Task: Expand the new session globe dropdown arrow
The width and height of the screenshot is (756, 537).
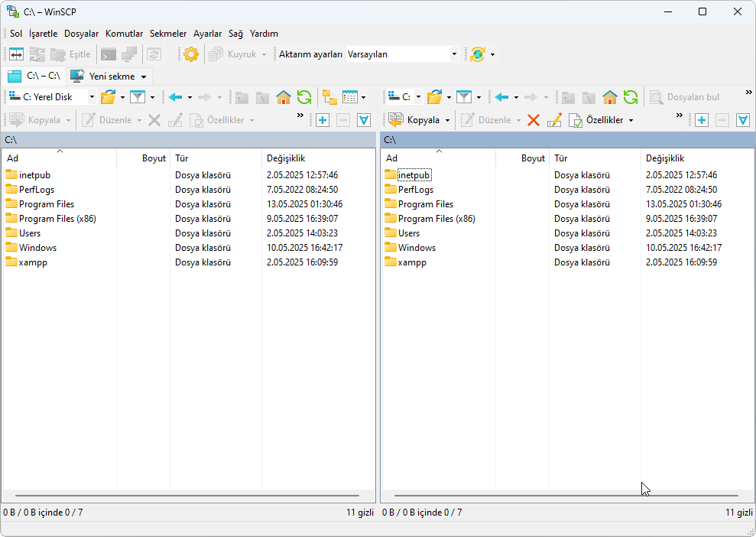Action: tap(492, 54)
